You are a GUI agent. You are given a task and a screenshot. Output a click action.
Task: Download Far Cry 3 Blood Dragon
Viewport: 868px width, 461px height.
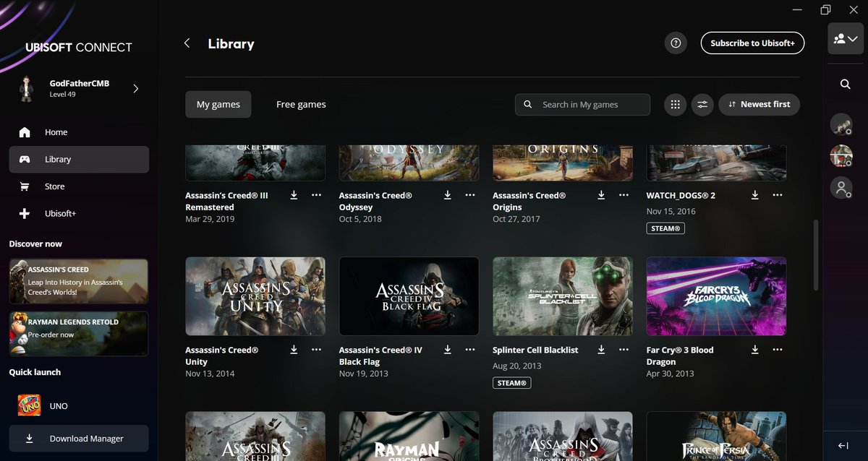754,350
